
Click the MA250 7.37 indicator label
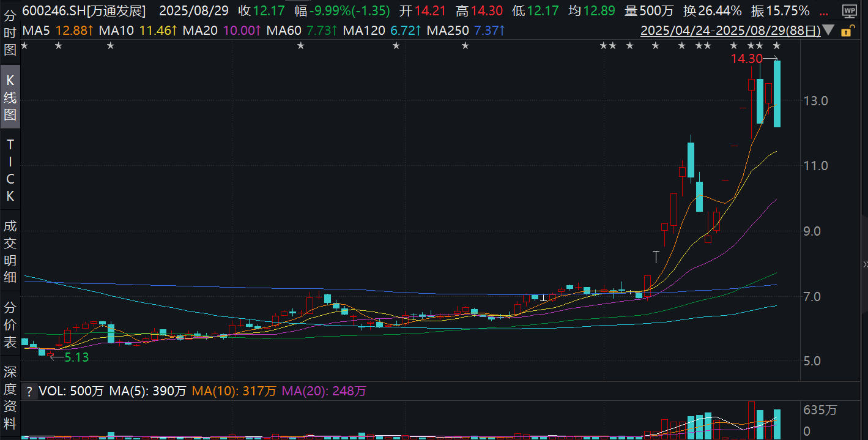466,30
